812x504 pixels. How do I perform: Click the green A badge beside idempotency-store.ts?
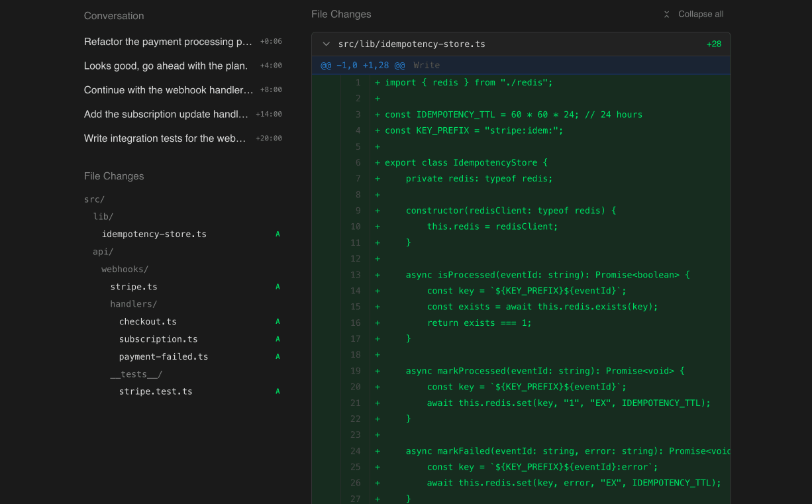coord(278,234)
